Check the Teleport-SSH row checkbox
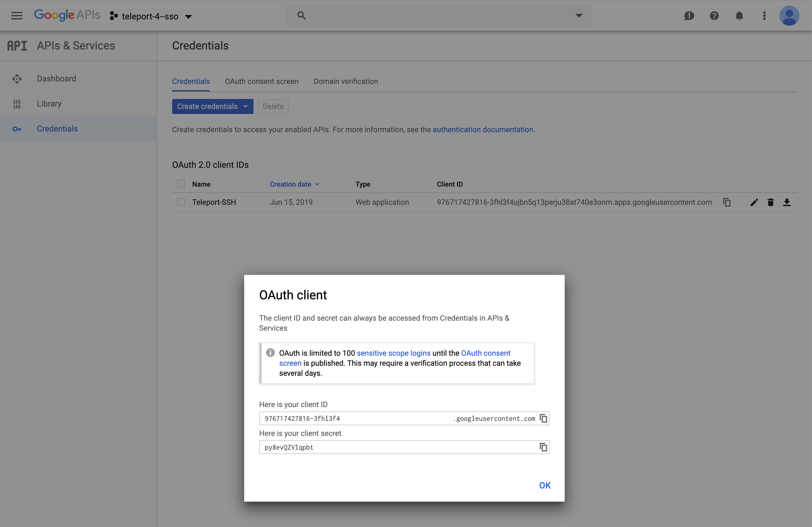Screen dimensions: 812x527 coord(181,202)
